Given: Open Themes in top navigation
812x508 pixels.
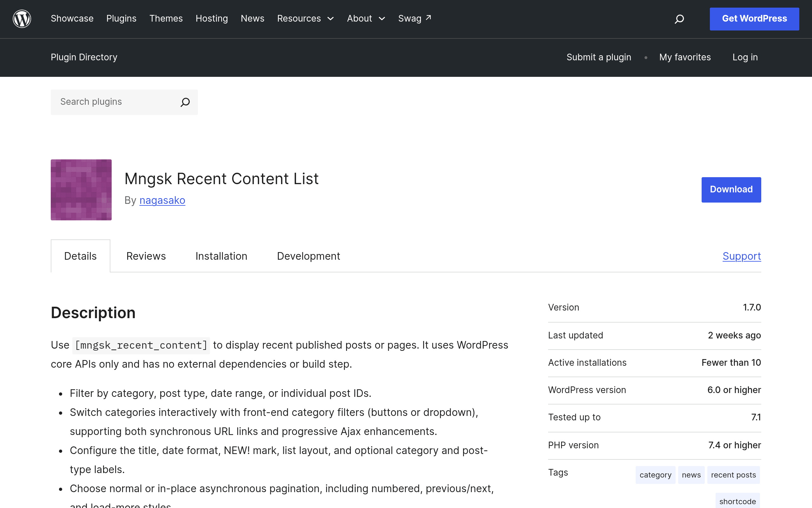Looking at the screenshot, I should [x=166, y=18].
